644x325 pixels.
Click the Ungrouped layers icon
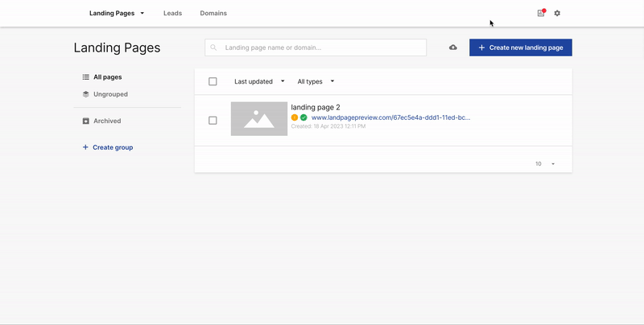coord(86,94)
